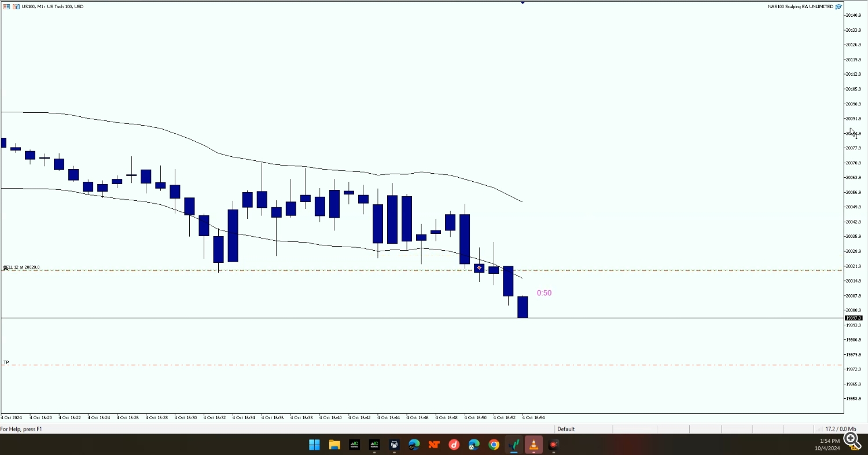Select the TP level line label
This screenshot has width=868, height=455.
(6, 362)
